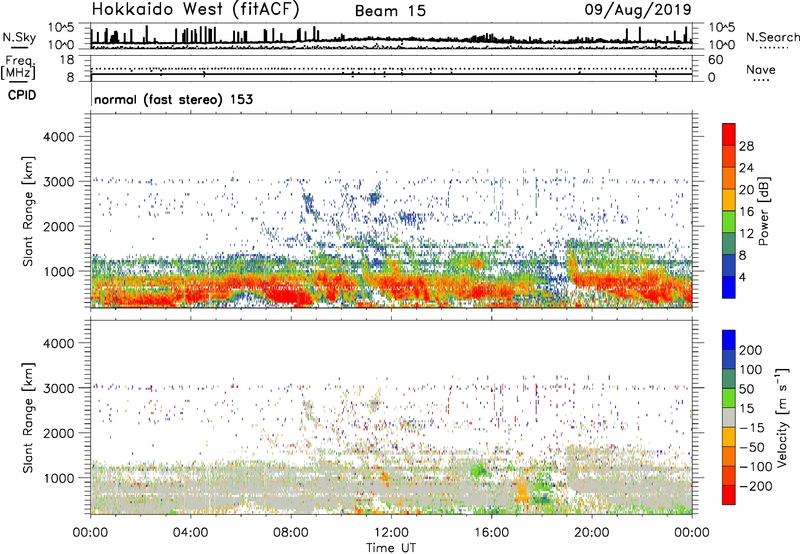Click the green velocity patch near 15:30
This screenshot has width=800, height=554.
[479, 470]
